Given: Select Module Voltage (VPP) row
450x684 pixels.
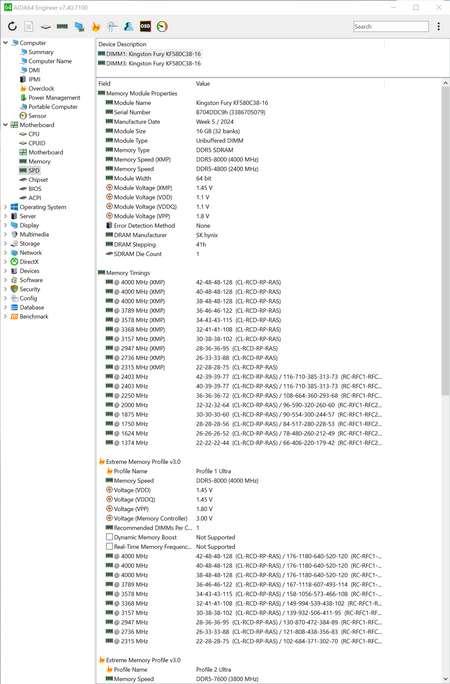Looking at the screenshot, I should pyautogui.click(x=240, y=216).
